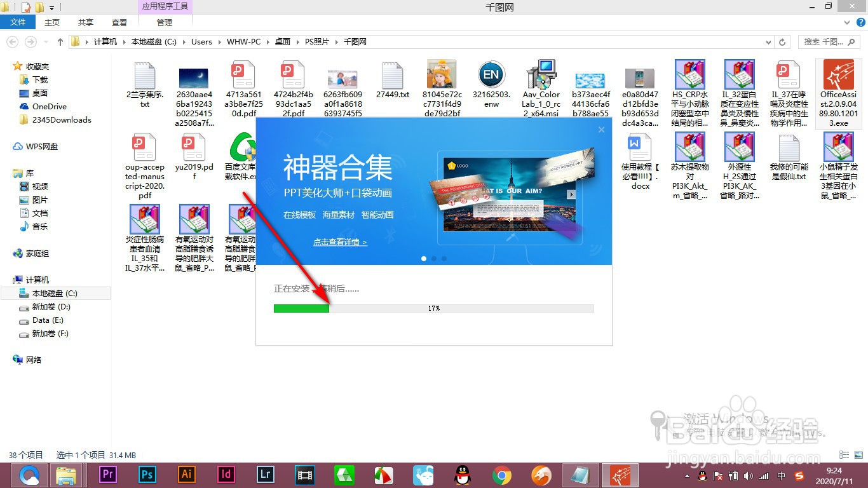Image resolution: width=868 pixels, height=488 pixels.
Task: Open File Explorer from the taskbar
Action: [x=67, y=475]
